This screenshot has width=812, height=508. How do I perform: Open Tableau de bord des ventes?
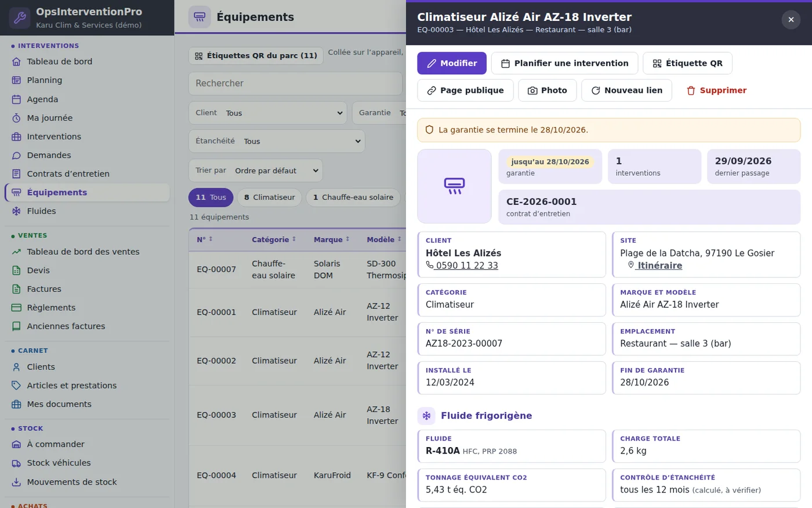[x=87, y=252]
